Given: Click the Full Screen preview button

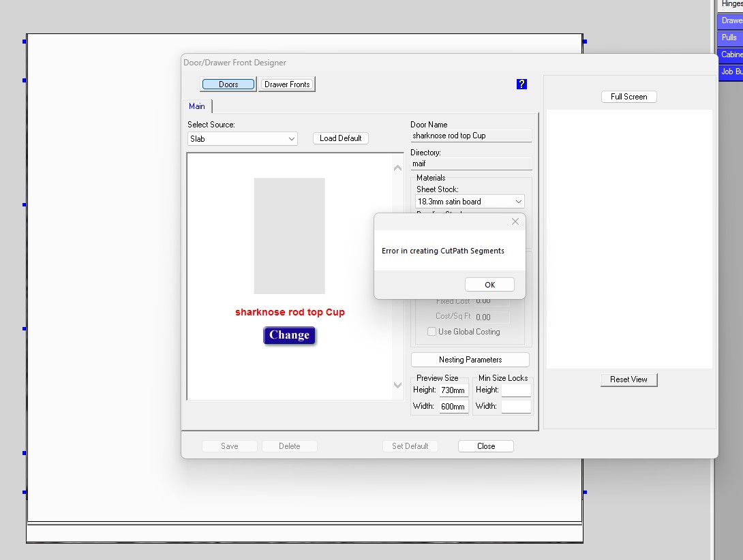Looking at the screenshot, I should [628, 97].
